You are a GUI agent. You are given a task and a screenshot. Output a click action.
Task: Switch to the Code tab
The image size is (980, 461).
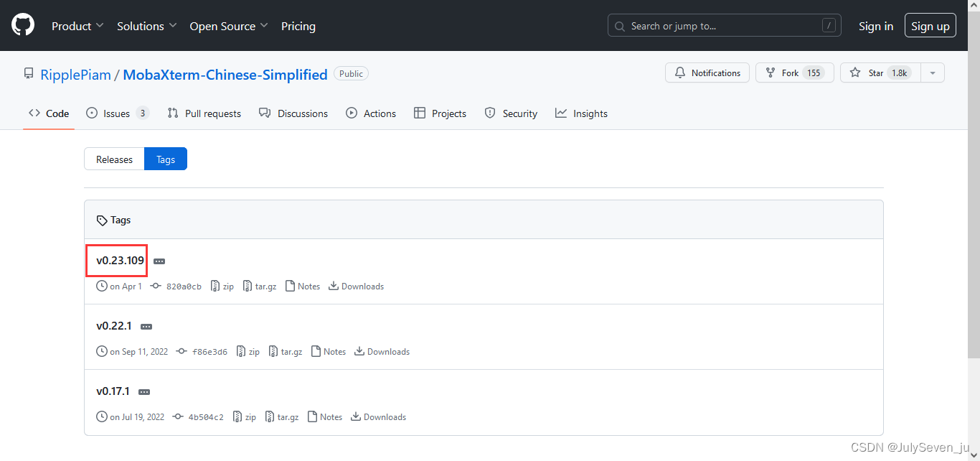(x=49, y=113)
